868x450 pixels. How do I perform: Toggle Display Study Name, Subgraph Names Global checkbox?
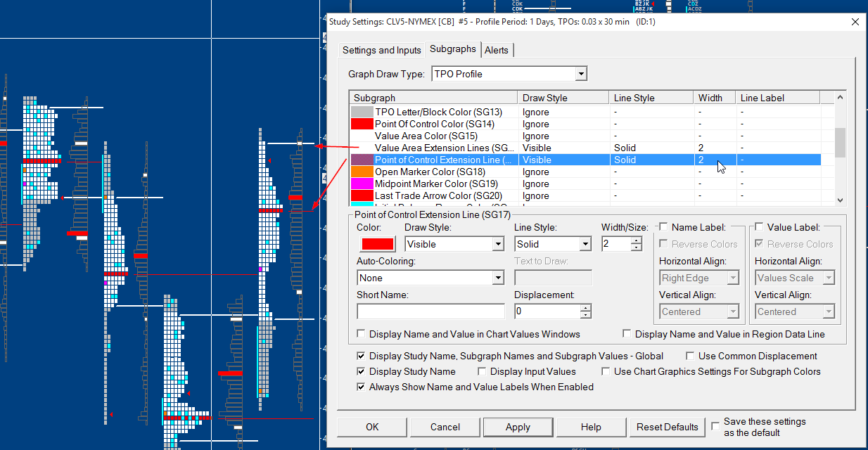coord(362,356)
